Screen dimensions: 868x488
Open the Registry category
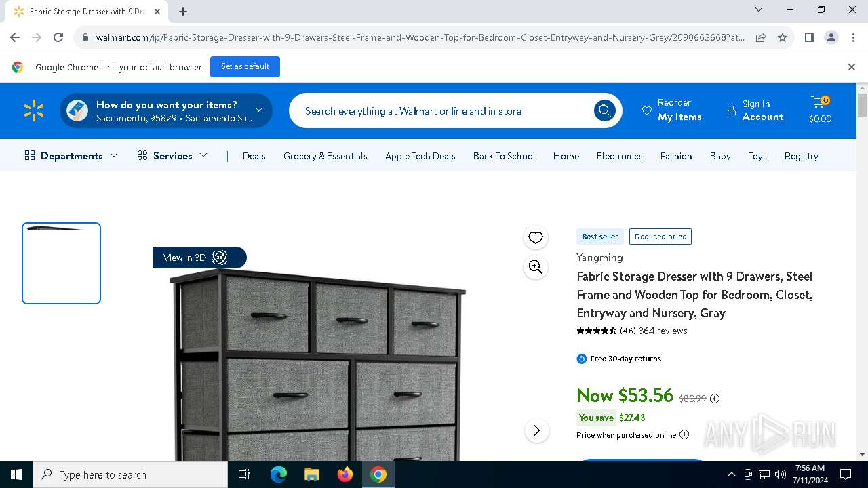pos(801,156)
